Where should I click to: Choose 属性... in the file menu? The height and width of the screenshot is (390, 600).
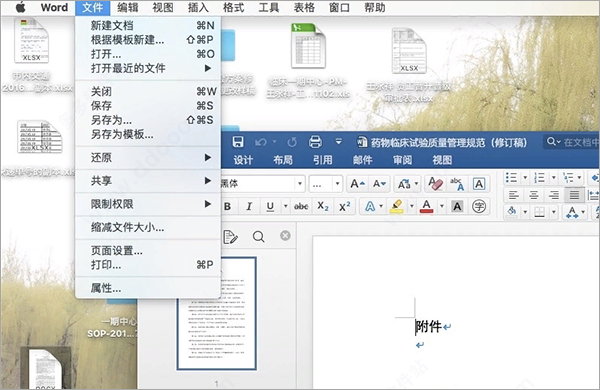148,288
